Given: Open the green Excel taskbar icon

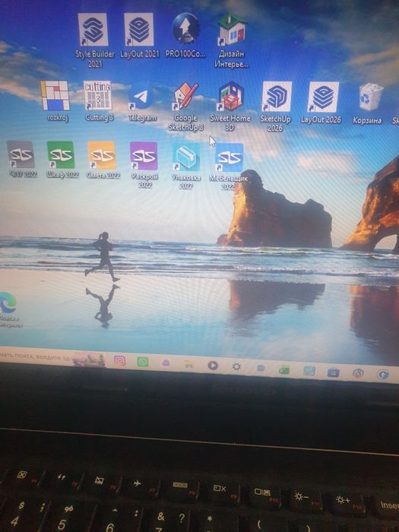Looking at the screenshot, I should click(284, 369).
